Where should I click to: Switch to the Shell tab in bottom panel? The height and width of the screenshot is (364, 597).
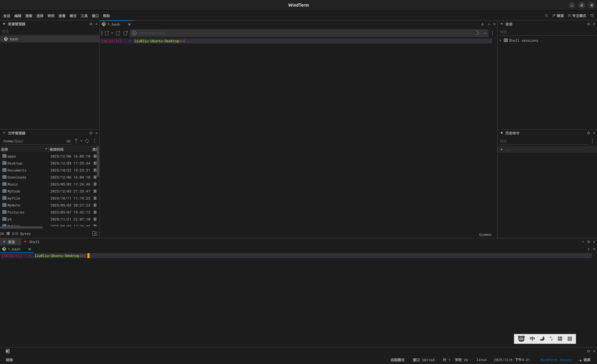pos(34,242)
